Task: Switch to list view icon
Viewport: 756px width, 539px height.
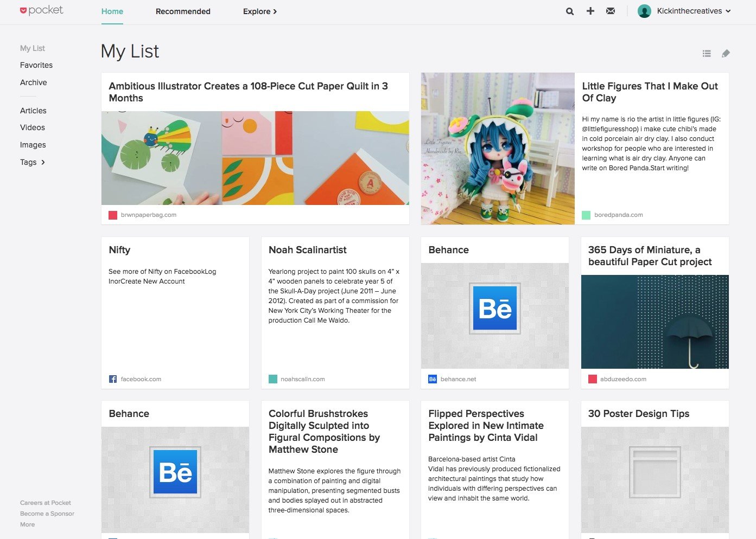Action: [x=707, y=53]
